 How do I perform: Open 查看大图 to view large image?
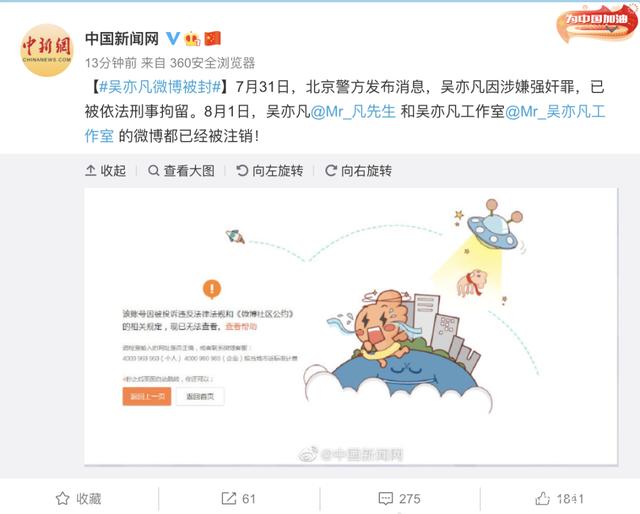(181, 171)
